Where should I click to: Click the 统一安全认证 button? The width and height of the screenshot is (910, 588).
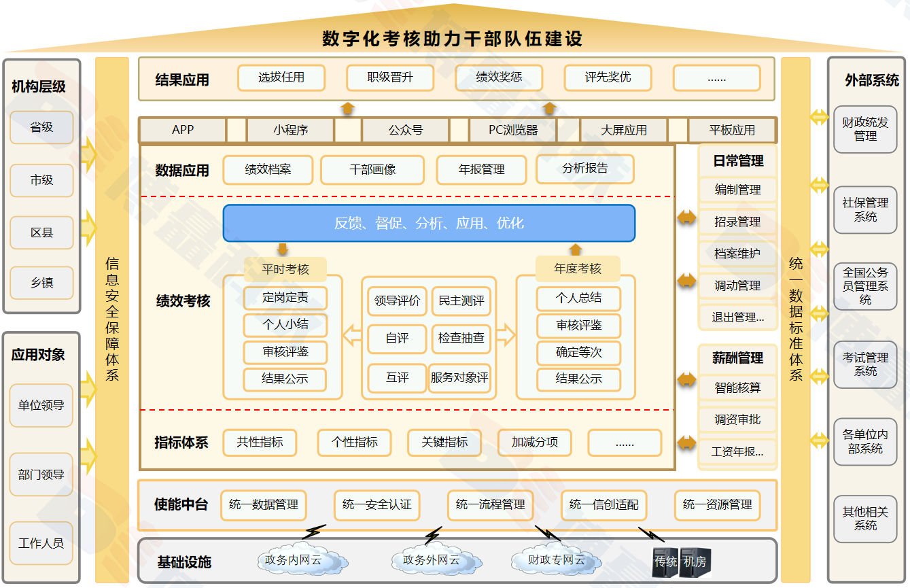pos(377,505)
